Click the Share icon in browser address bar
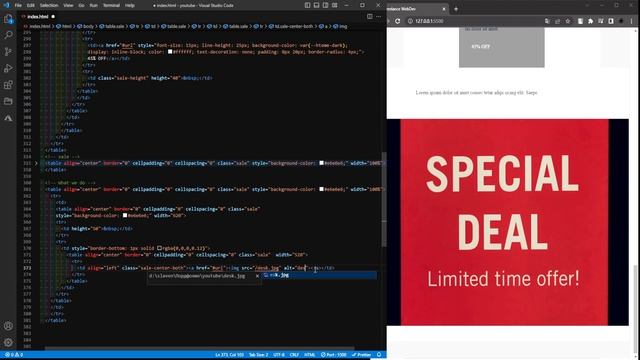640x360 pixels. (x=558, y=21)
